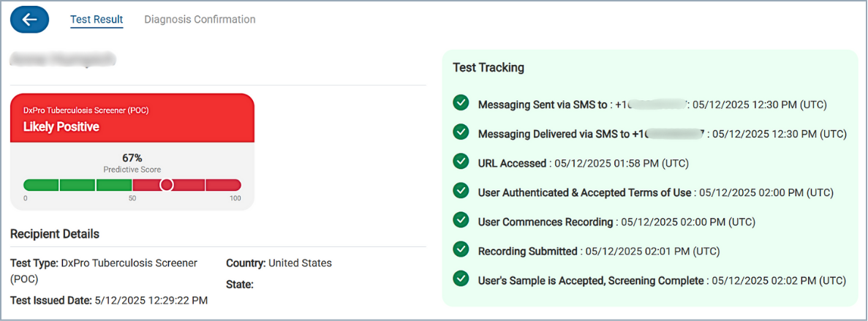Screen dimensions: 868x321
Task: Click the 100 label on score scale
Action: 235,199
